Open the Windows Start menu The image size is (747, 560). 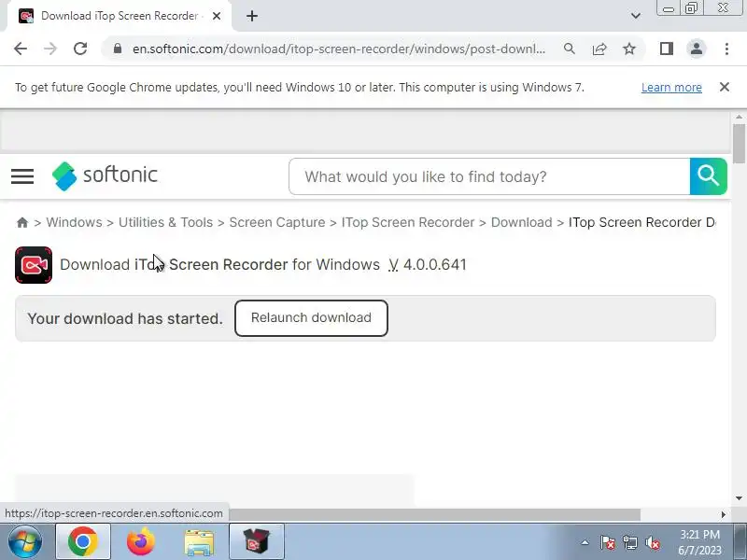point(25,541)
